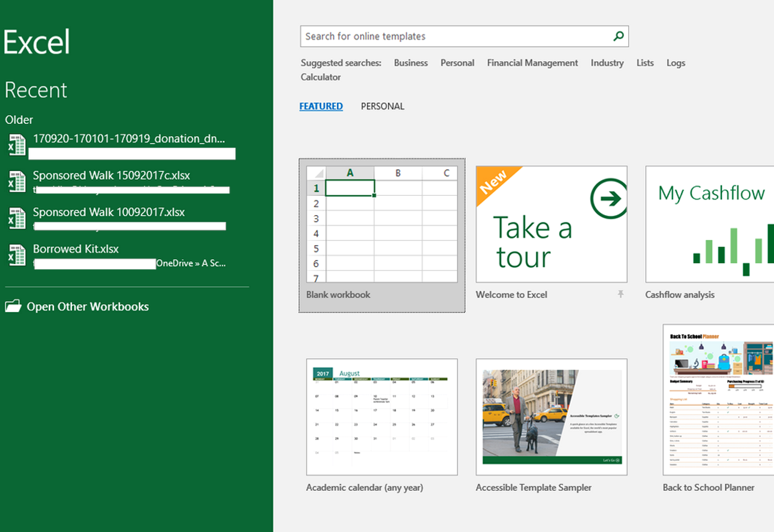This screenshot has height=532, width=774.
Task: Pick the Lists suggested search
Action: [645, 63]
